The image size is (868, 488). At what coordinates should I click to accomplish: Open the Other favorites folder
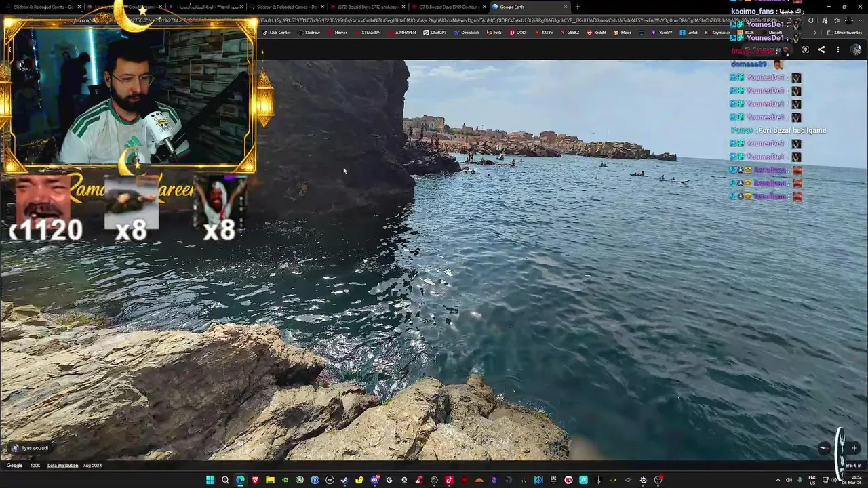844,33
